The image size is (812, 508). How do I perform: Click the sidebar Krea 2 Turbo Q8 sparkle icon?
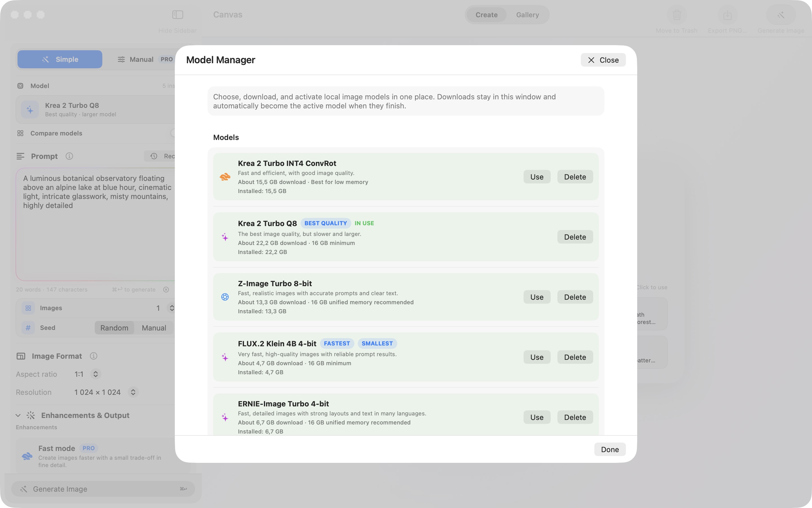click(x=30, y=110)
